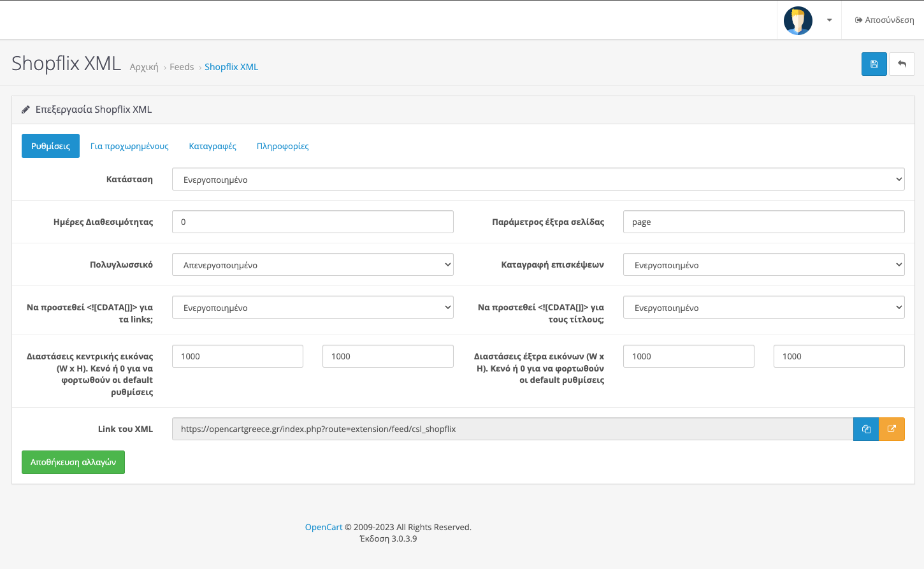Show the Πληροφορίες tab
Screen dimensions: 924x569
[x=283, y=146]
